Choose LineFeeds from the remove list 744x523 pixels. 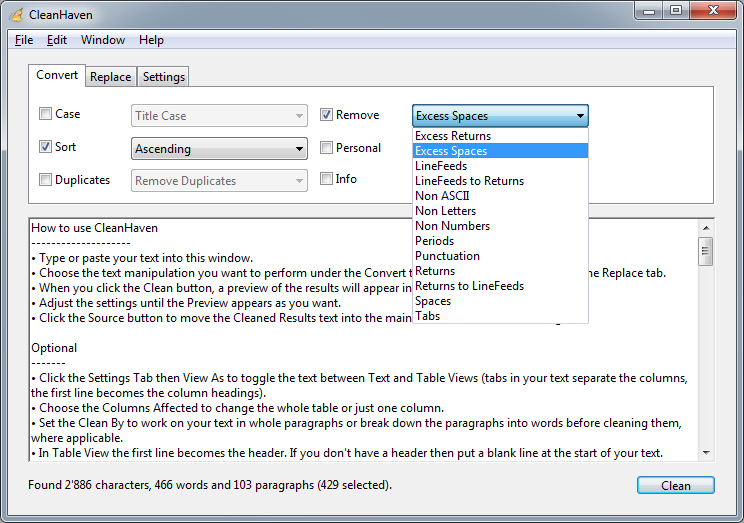(501, 166)
